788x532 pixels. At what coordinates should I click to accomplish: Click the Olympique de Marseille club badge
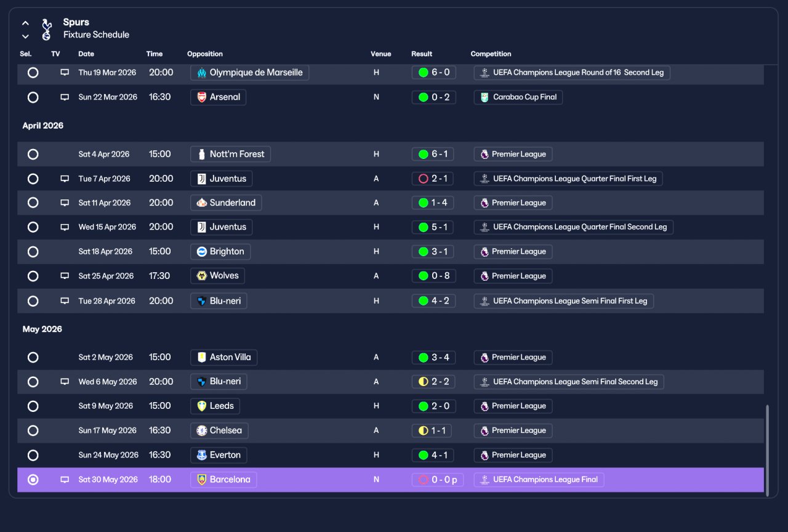point(201,73)
